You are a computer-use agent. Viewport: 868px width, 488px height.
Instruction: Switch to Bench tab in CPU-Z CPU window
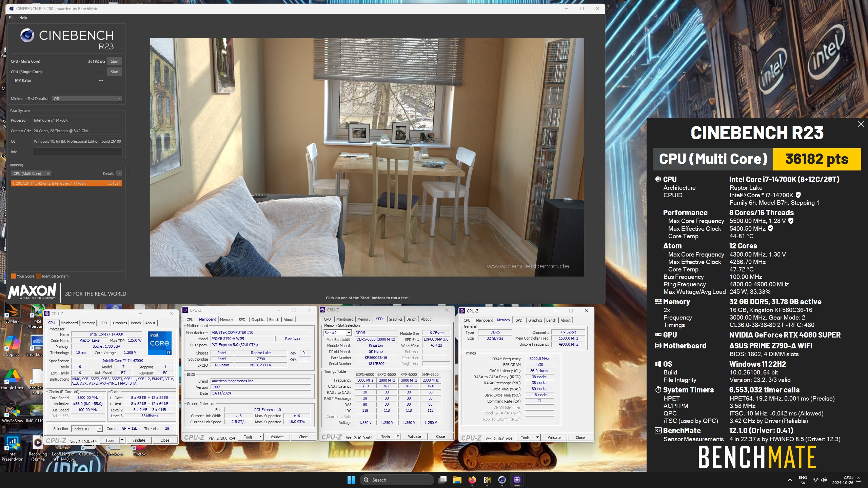[x=136, y=323]
